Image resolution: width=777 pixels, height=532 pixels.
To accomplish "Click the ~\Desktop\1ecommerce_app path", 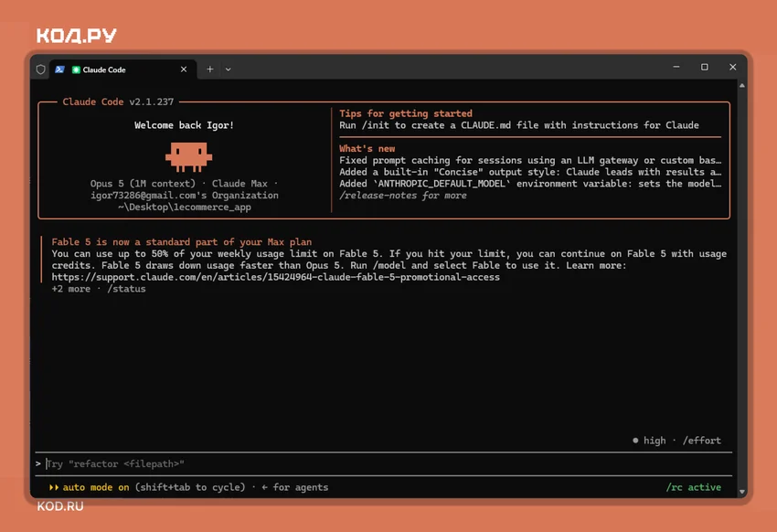I will [x=185, y=207].
